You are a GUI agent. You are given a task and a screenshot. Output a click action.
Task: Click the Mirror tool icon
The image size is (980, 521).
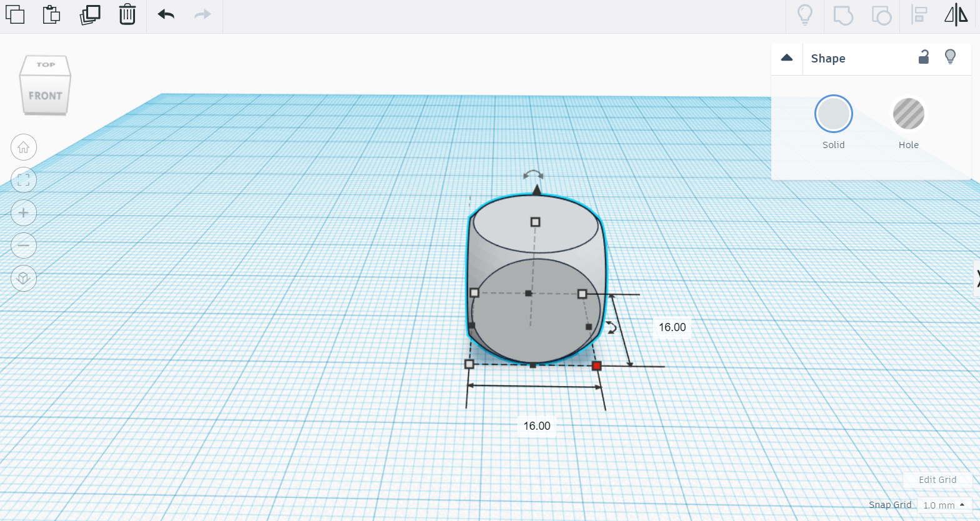(956, 14)
